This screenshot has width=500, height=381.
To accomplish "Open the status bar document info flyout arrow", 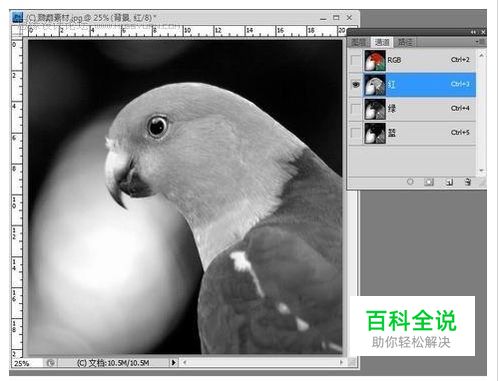I will coord(173,362).
